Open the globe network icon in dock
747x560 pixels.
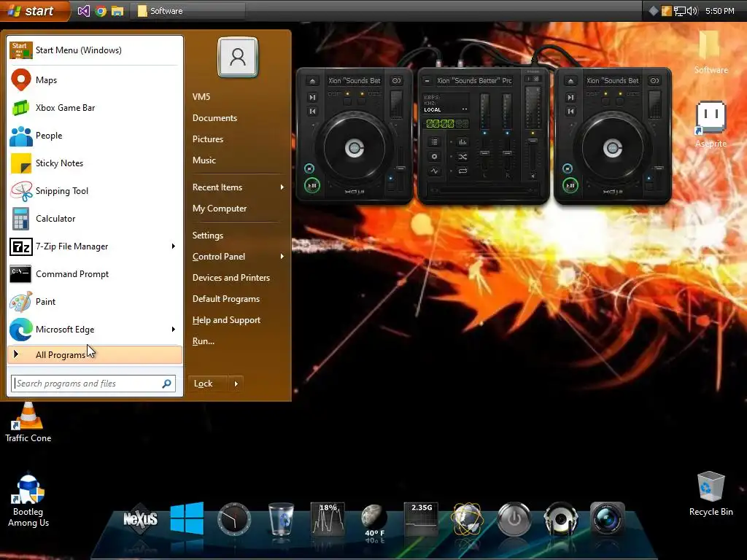click(468, 518)
